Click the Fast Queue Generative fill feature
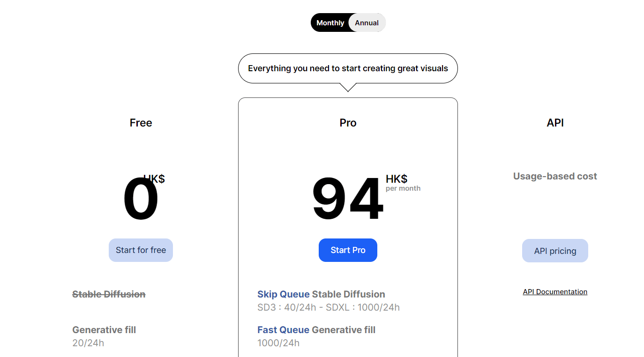Image resolution: width=644 pixels, height=357 pixels. tap(316, 329)
